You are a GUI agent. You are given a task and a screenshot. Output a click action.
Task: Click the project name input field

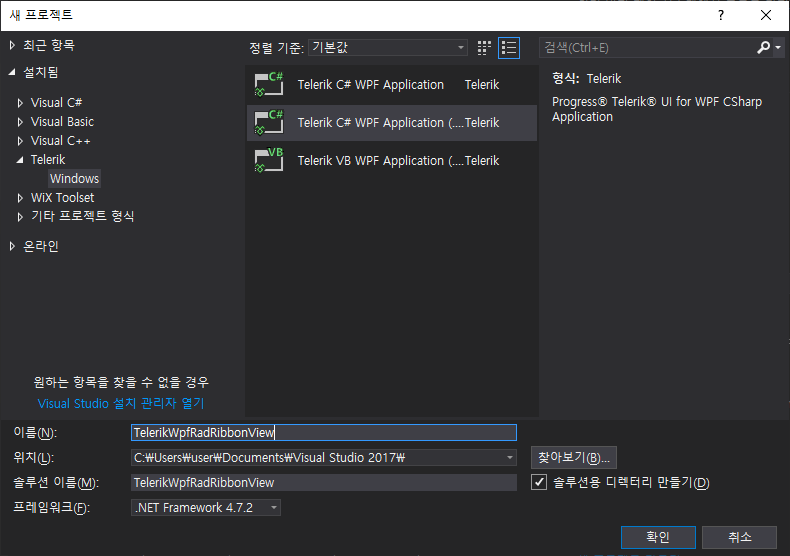tap(324, 433)
